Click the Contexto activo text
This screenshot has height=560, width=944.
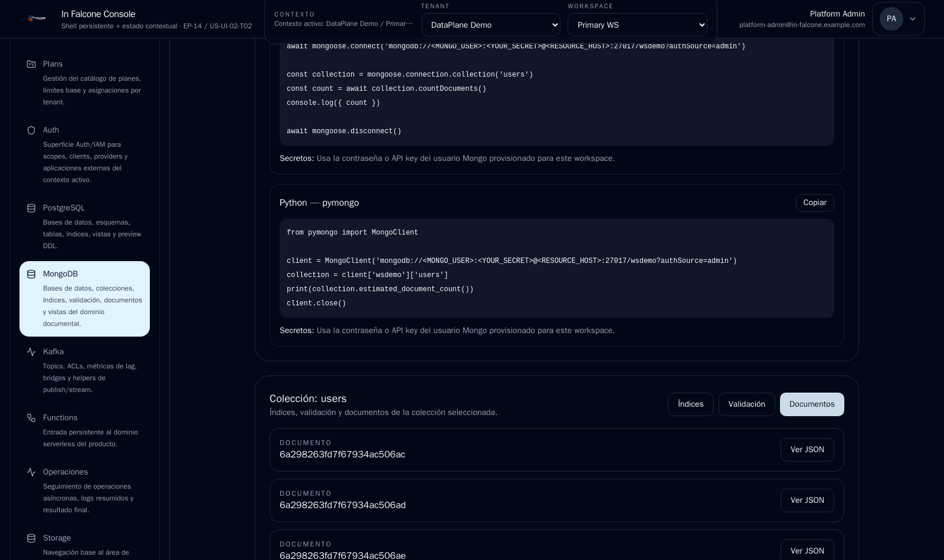[343, 24]
